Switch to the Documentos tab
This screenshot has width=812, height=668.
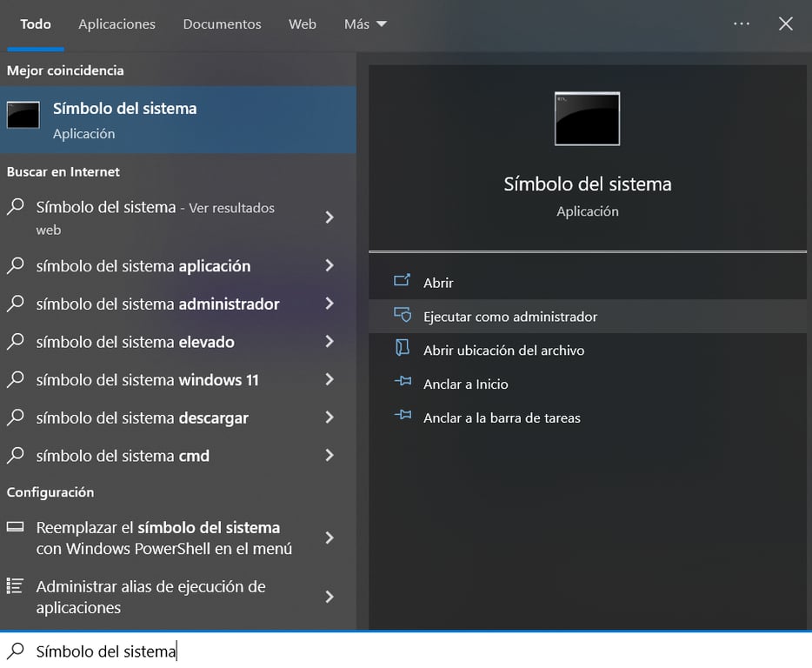click(x=222, y=23)
